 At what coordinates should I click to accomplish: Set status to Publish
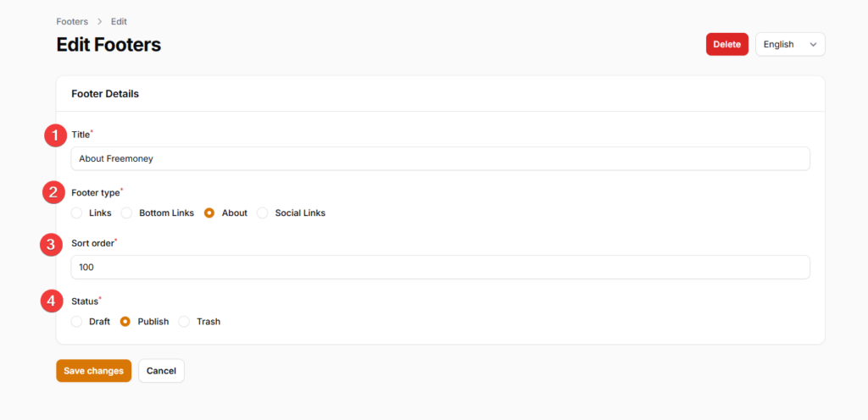(125, 321)
